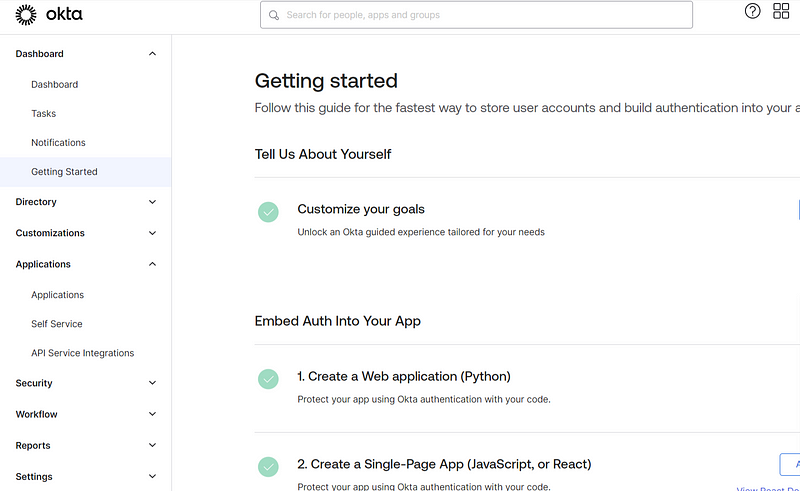The image size is (800, 491).
Task: Click the Applications section header
Action: pyautogui.click(x=43, y=264)
